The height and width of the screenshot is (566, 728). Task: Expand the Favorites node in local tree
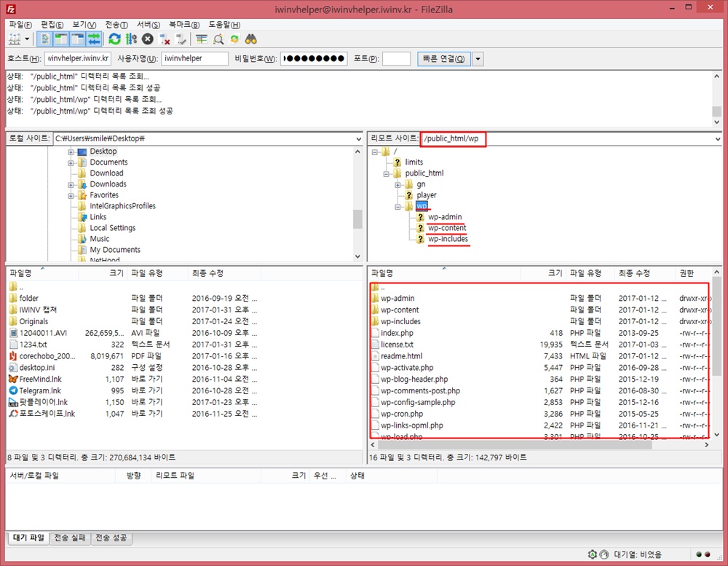71,196
